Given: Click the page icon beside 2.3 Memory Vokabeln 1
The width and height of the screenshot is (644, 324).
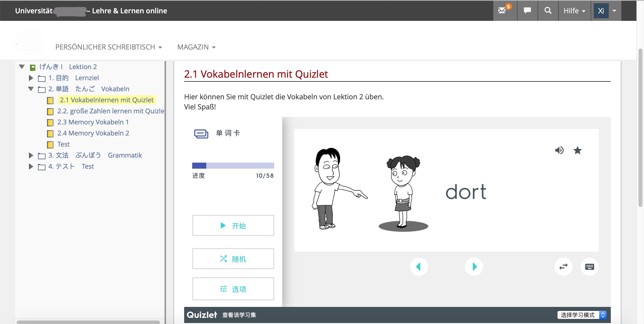Looking at the screenshot, I should [50, 123].
